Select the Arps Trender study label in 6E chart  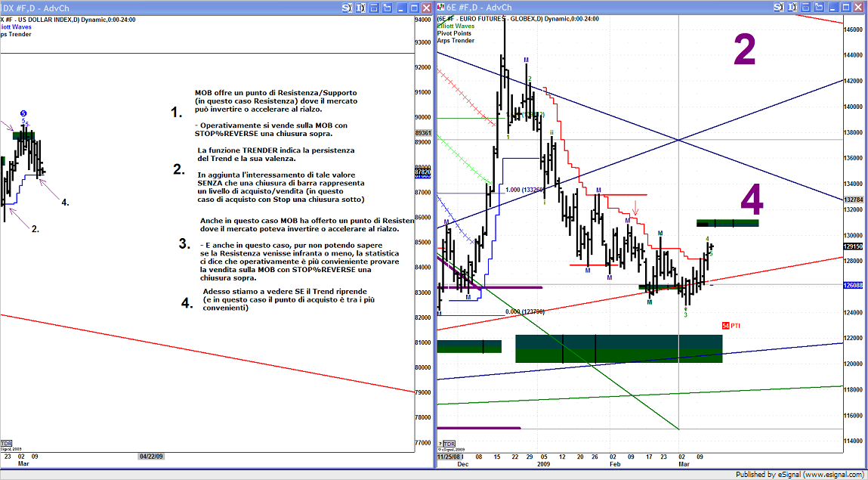tap(456, 41)
